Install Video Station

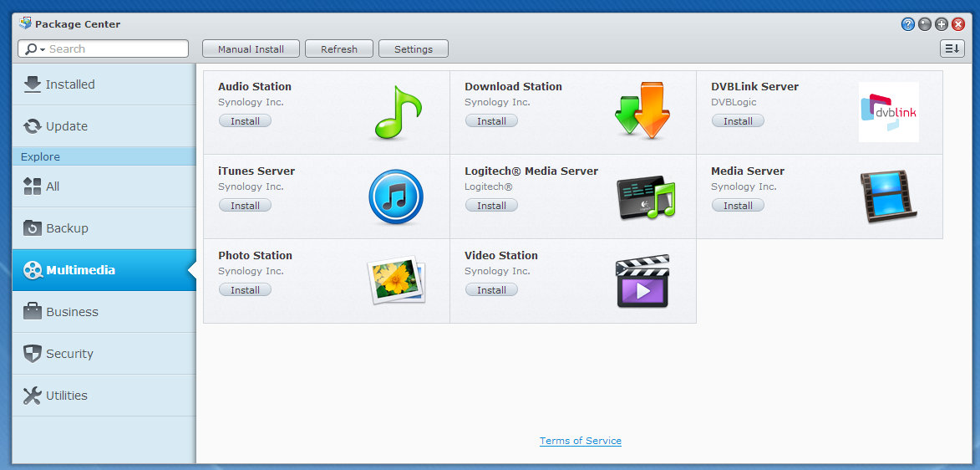coord(491,289)
